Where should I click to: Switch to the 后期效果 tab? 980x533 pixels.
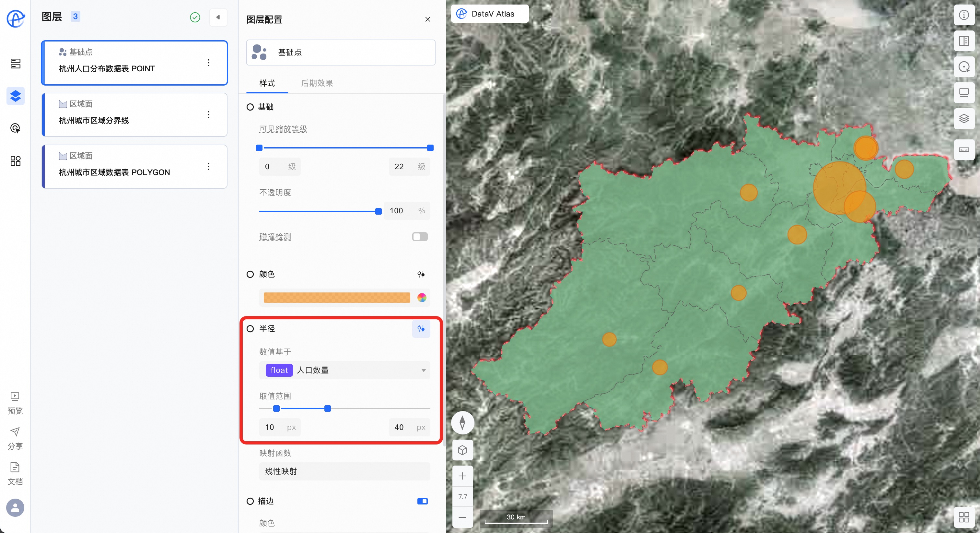pyautogui.click(x=317, y=83)
